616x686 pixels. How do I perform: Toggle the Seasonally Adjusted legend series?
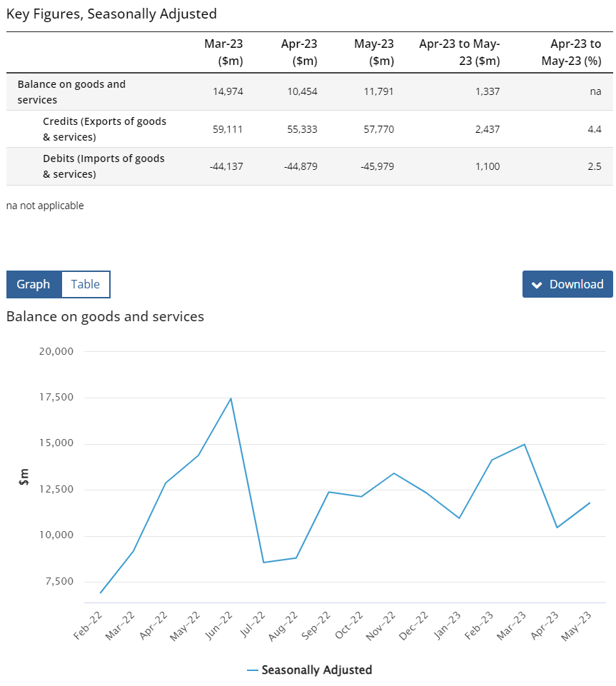310,670
